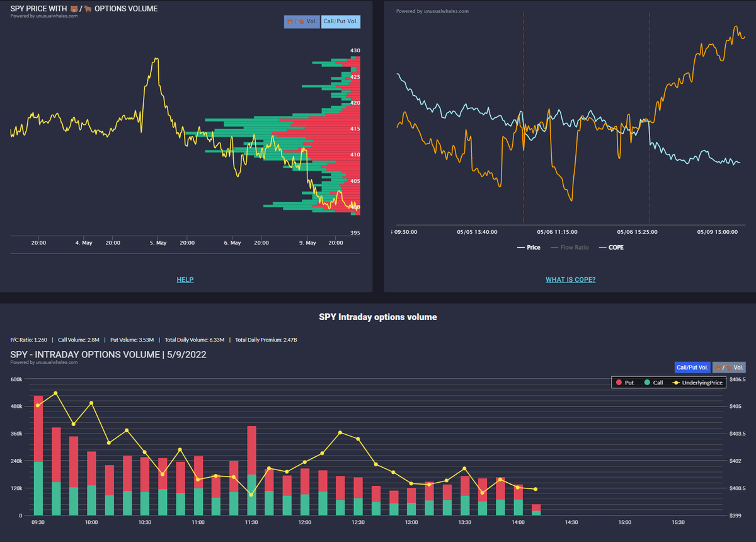Screen dimensions: 756x542
Task: Click the red Put legend marker
Action: coord(619,383)
